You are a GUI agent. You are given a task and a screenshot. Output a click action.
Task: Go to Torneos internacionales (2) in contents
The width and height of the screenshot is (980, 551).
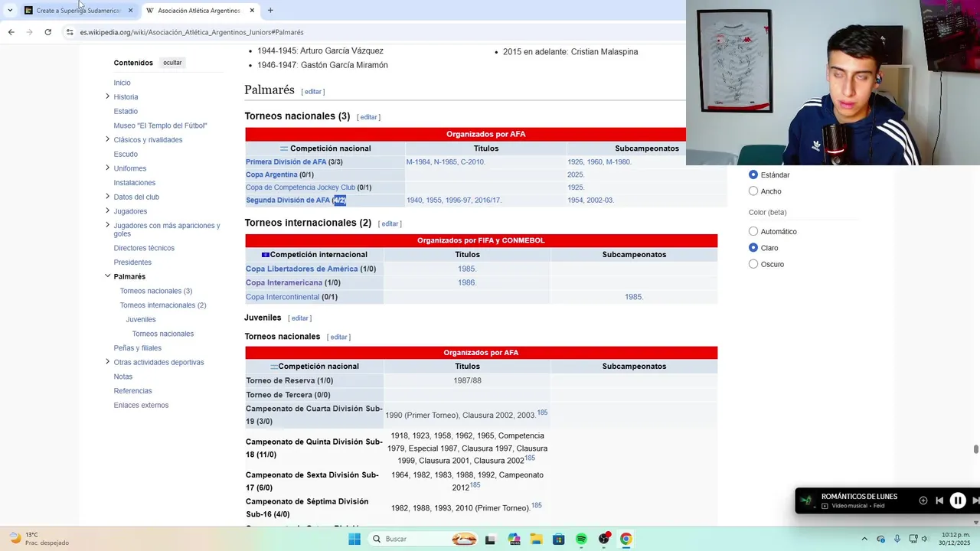pyautogui.click(x=163, y=305)
